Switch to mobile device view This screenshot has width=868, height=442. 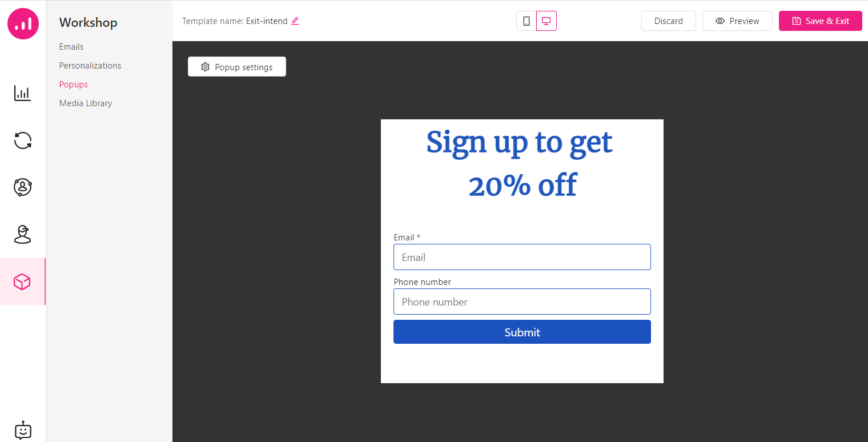coord(527,21)
